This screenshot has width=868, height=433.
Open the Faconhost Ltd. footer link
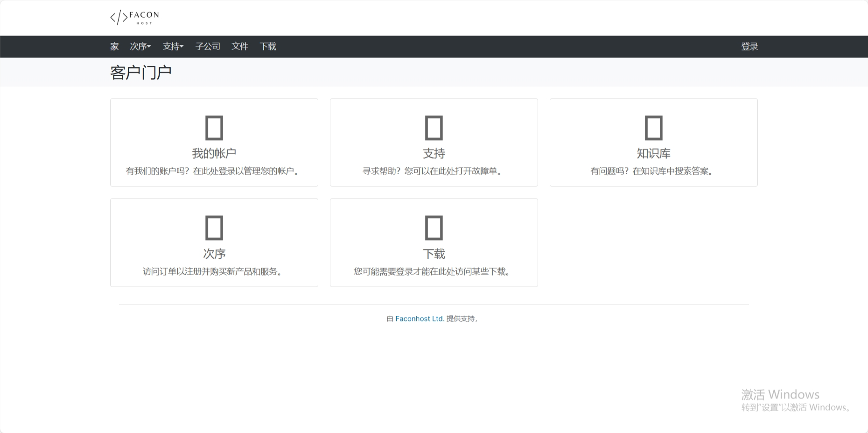(x=419, y=319)
